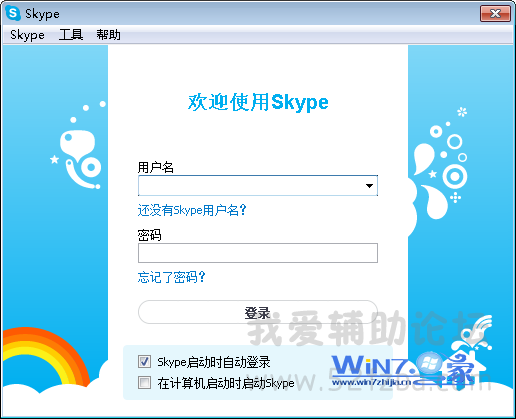Viewport: 516px width, 419px height.
Task: Open the 还没有Skype用户名? link
Action: [x=192, y=210]
